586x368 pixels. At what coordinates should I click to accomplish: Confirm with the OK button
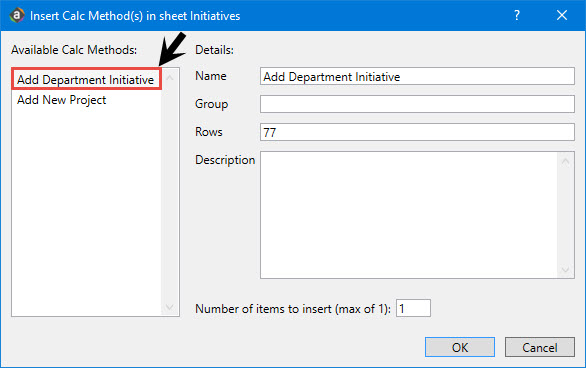tap(460, 347)
